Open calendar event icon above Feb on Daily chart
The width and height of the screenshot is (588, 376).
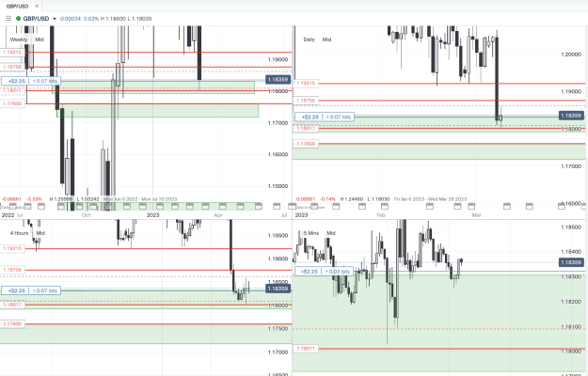click(385, 206)
